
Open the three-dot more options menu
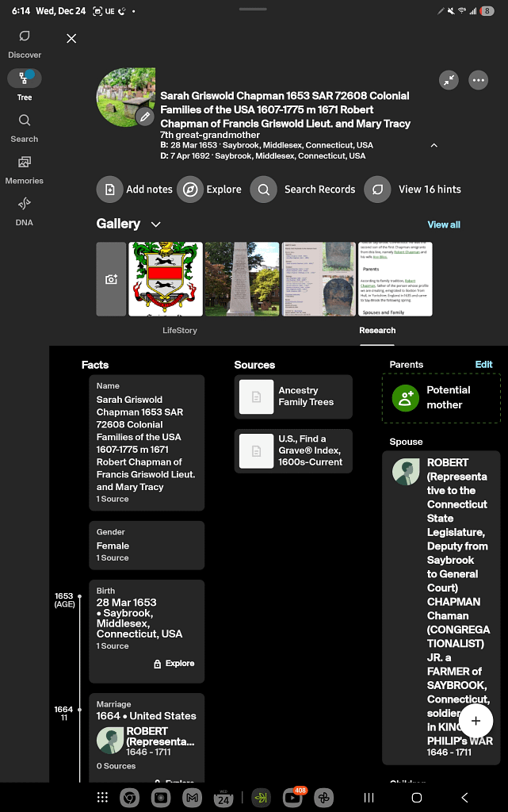(478, 80)
